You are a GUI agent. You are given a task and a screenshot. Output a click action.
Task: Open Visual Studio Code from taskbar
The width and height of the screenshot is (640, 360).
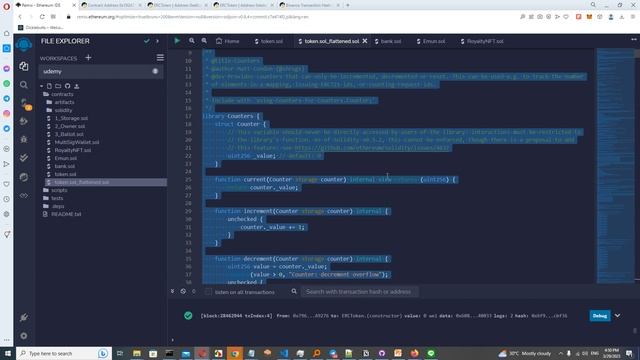284,353
